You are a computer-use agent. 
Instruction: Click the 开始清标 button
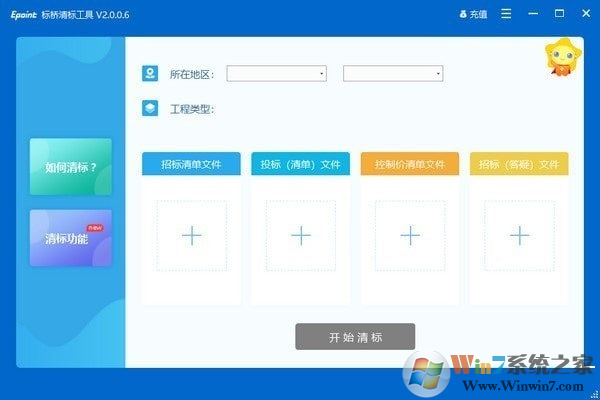click(x=355, y=336)
